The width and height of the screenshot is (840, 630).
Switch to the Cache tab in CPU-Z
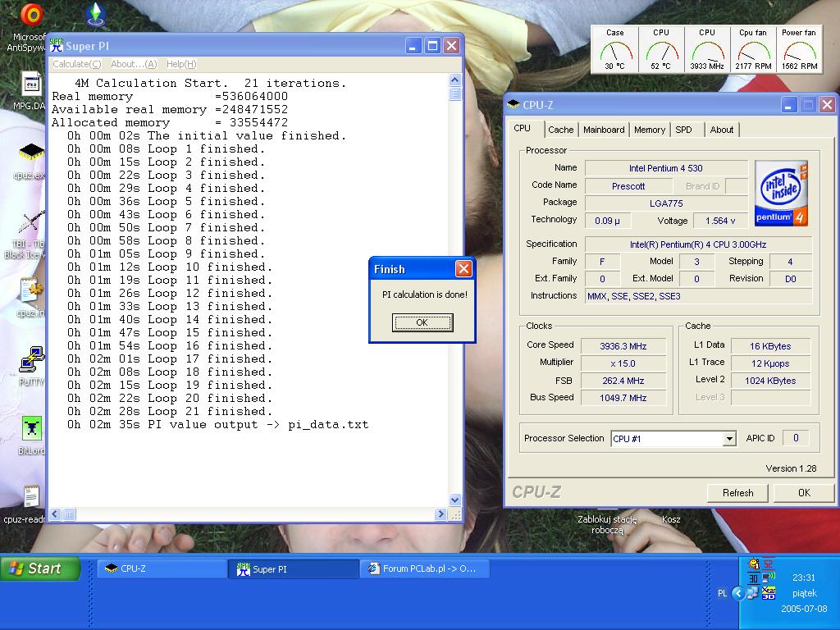560,130
